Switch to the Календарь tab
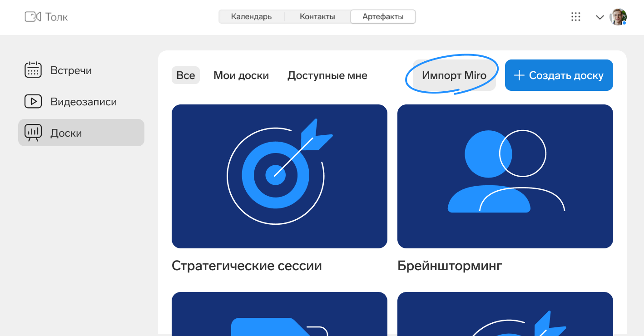The width and height of the screenshot is (644, 336). click(251, 17)
